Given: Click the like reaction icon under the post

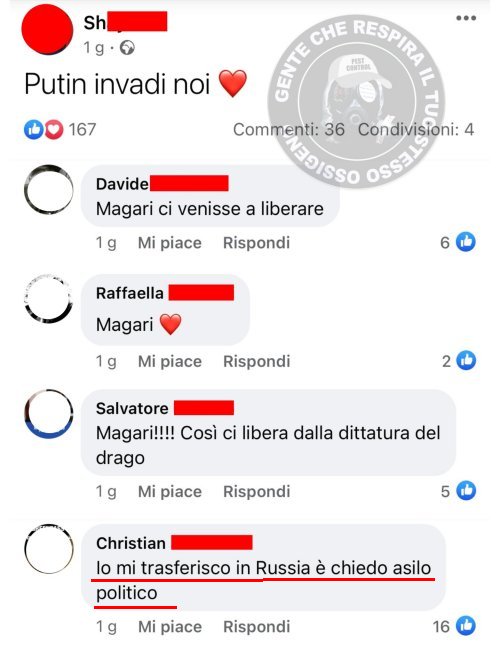Looking at the screenshot, I should (x=34, y=130).
